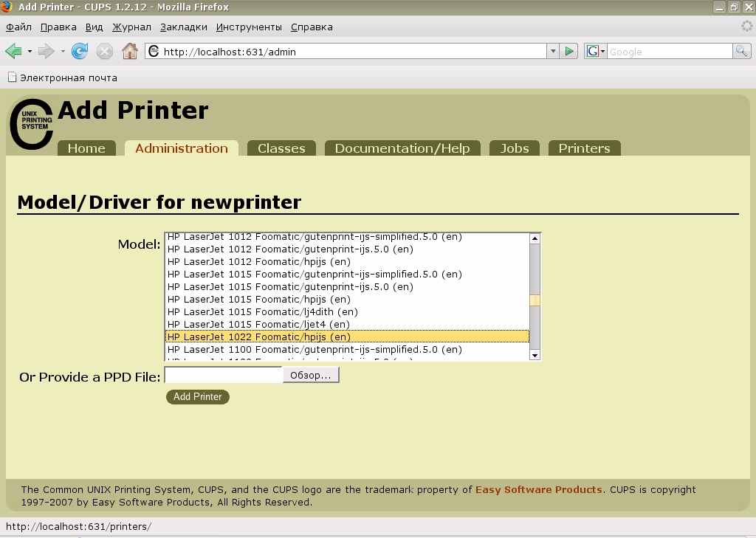Select HP LaserJet 1015 Foomatic/ljet4 (en)
Image resolution: width=756 pixels, height=538 pixels.
(347, 325)
